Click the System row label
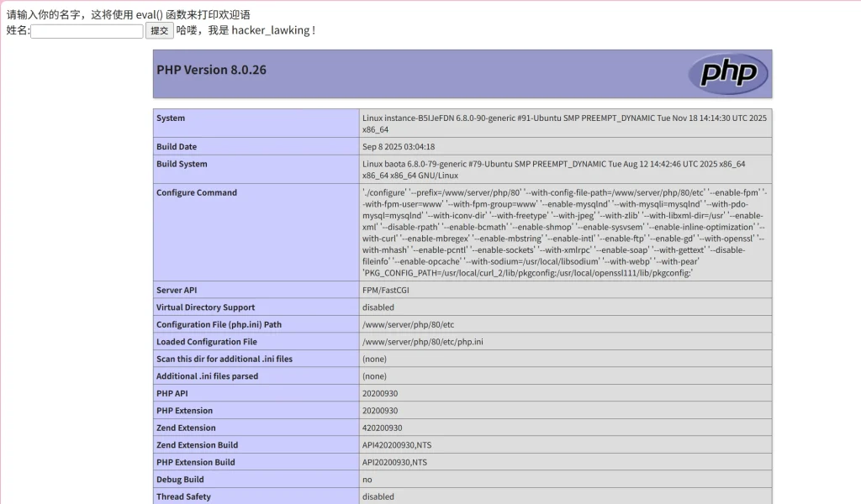The image size is (861, 504). pos(171,118)
